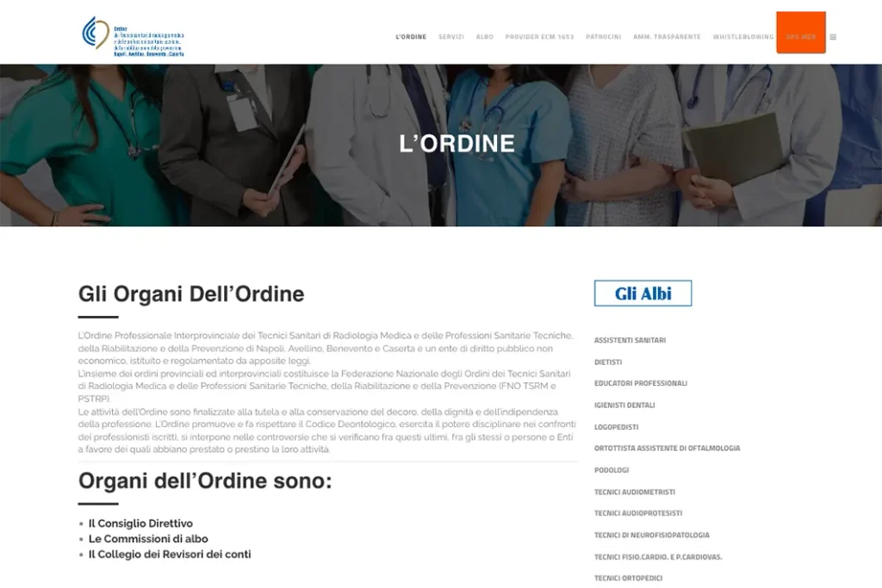
Task: Open the PATROCINI navigation item
Action: [603, 37]
